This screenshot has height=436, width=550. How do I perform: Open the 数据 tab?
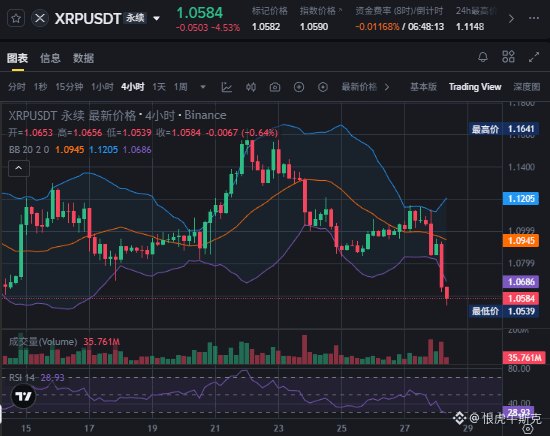point(83,58)
